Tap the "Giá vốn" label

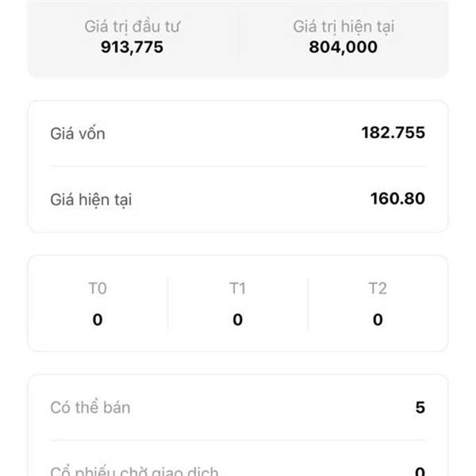[78, 133]
